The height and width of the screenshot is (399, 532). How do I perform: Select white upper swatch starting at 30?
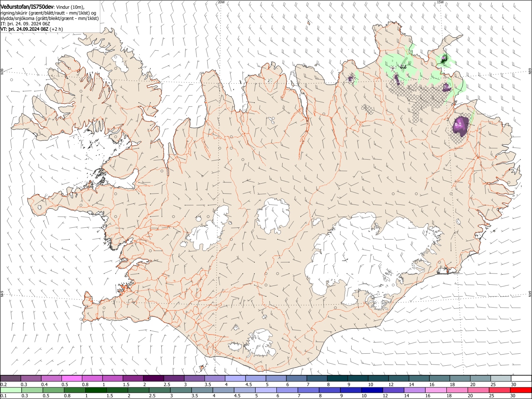[521, 378]
